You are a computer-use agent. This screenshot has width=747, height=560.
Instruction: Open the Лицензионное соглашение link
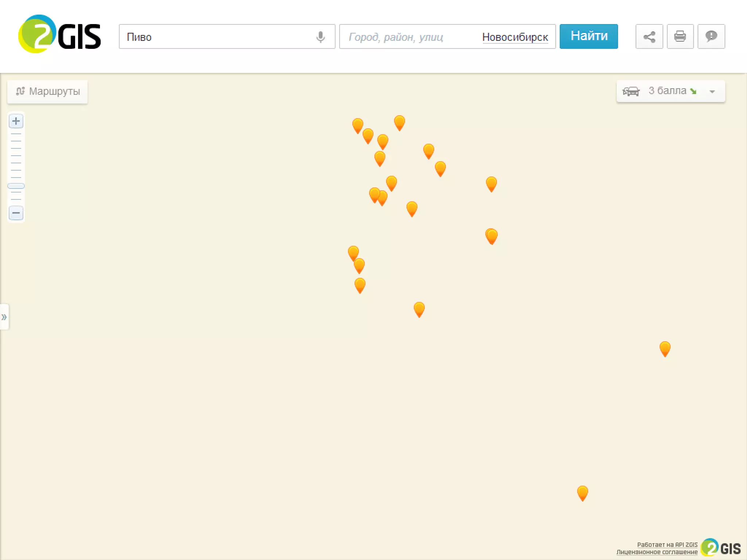657,552
